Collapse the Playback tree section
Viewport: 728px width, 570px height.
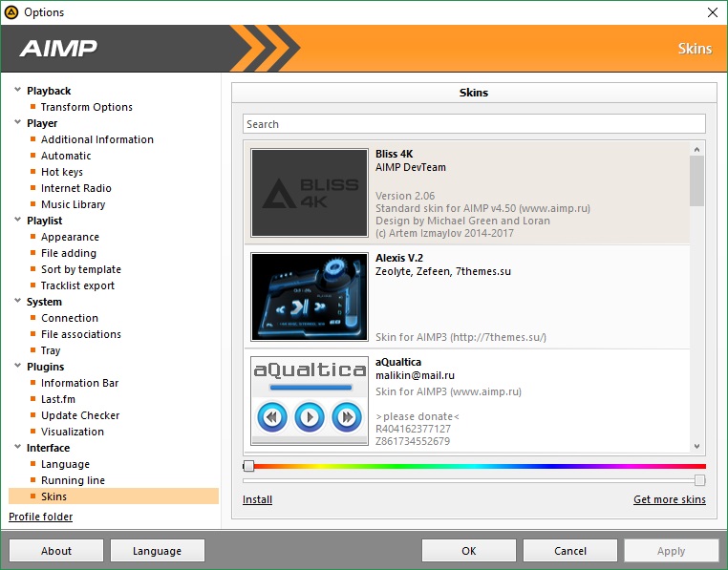point(17,90)
